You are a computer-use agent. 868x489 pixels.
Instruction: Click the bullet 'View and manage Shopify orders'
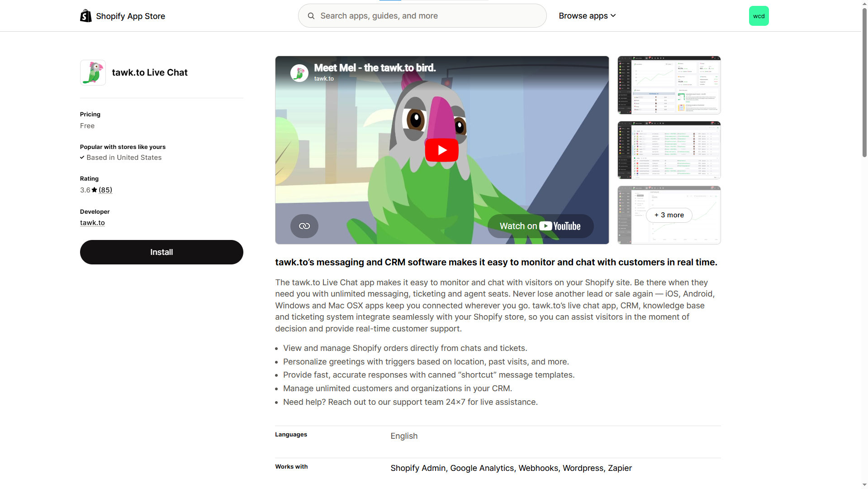405,348
